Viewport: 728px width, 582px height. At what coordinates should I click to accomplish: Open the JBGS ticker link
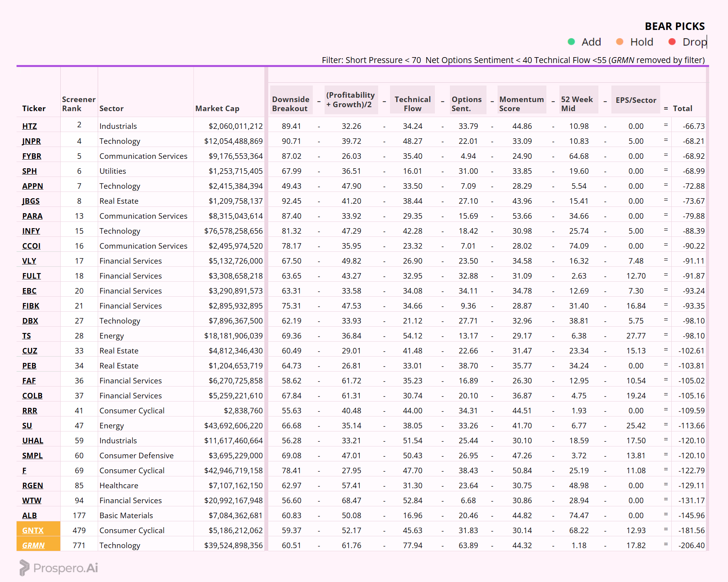click(31, 201)
